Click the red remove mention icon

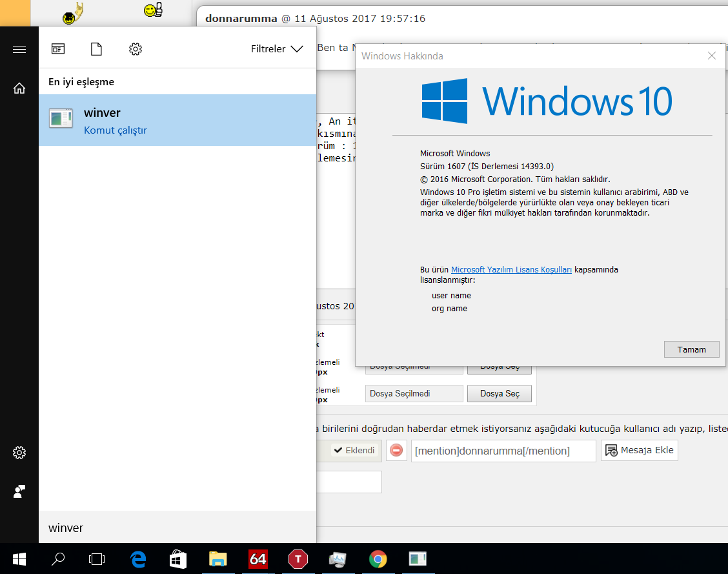pyautogui.click(x=396, y=450)
